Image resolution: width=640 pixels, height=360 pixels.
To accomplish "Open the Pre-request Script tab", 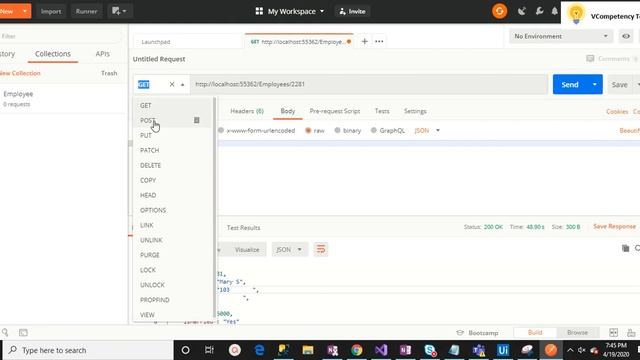I will pos(335,111).
